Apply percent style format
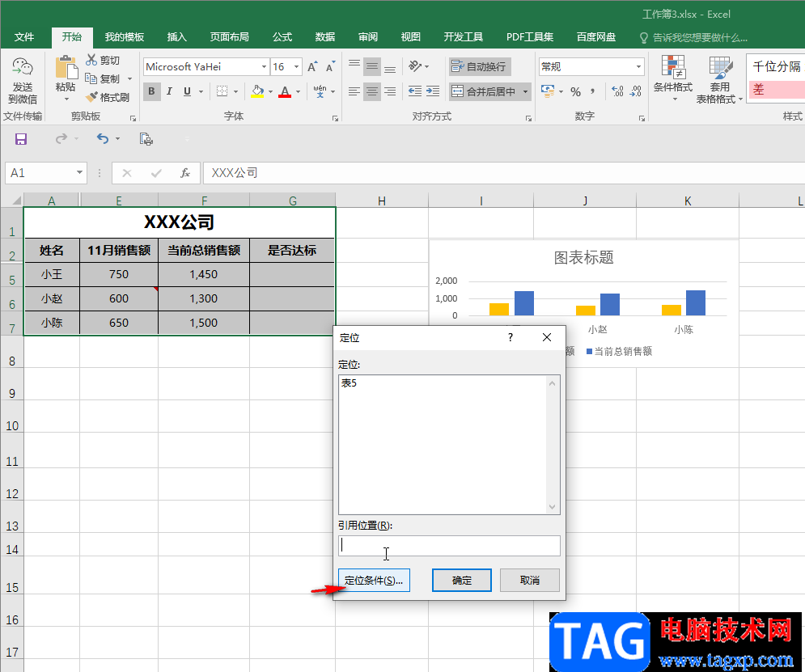The image size is (805, 672). pos(575,91)
